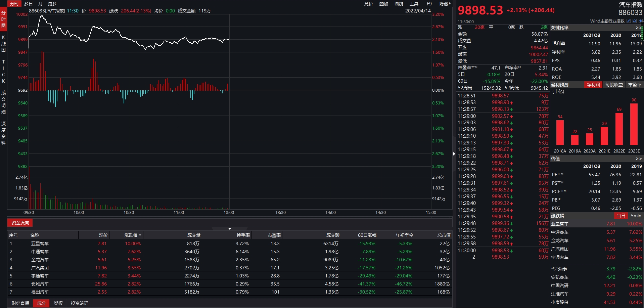Click the 资金流向 button
The height and width of the screenshot is (308, 644).
[20, 223]
